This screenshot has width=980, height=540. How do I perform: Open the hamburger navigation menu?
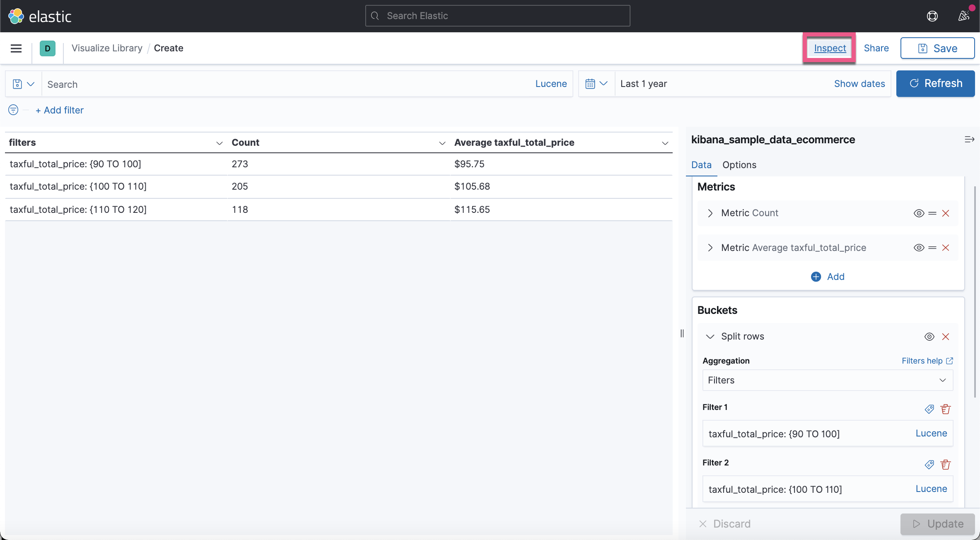(x=16, y=48)
